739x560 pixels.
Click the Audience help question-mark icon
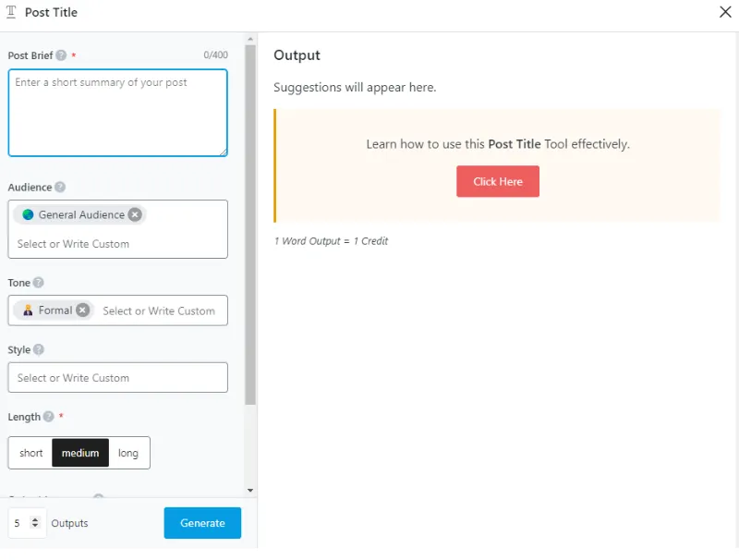[60, 188]
